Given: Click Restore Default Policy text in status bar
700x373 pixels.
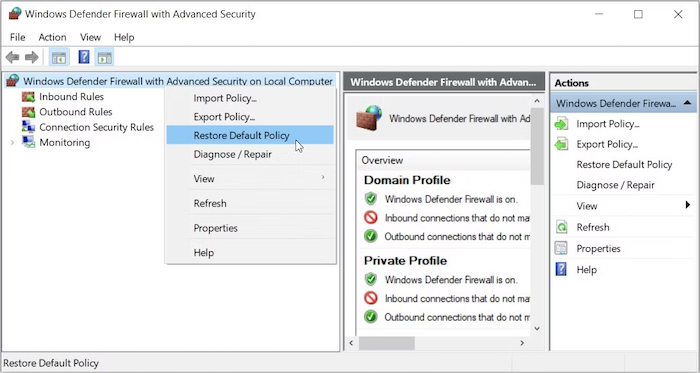Looking at the screenshot, I should click(51, 363).
